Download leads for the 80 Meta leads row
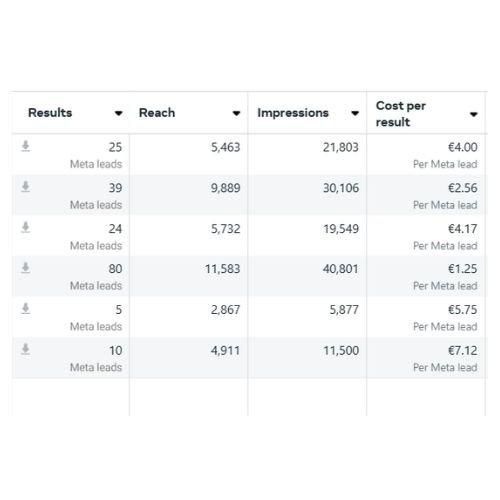 pos(26,268)
